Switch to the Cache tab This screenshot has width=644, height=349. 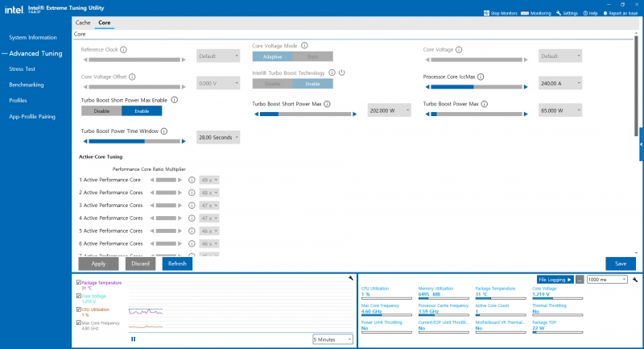pos(83,23)
